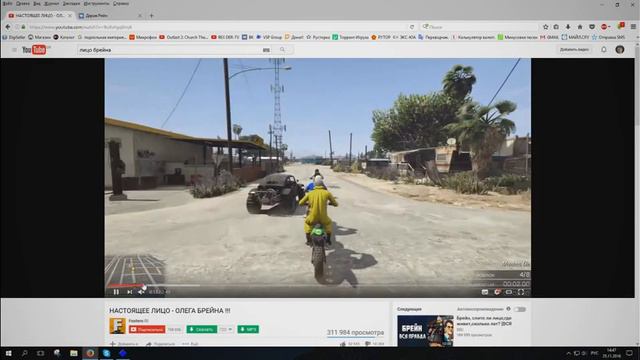
Task: Click the red adblock extension icon
Action: pyautogui.click(x=604, y=27)
